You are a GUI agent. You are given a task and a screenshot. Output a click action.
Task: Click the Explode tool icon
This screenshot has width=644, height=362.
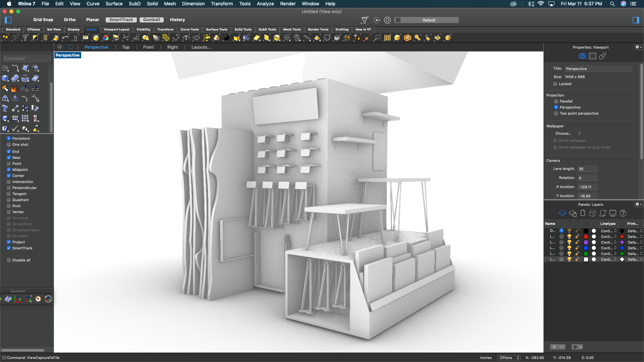pyautogui.click(x=15, y=88)
